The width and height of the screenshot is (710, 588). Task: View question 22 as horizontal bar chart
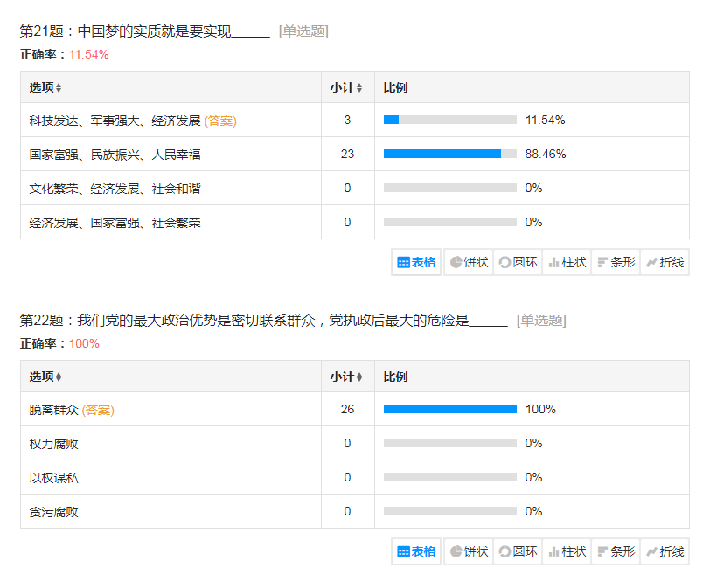pos(616,551)
